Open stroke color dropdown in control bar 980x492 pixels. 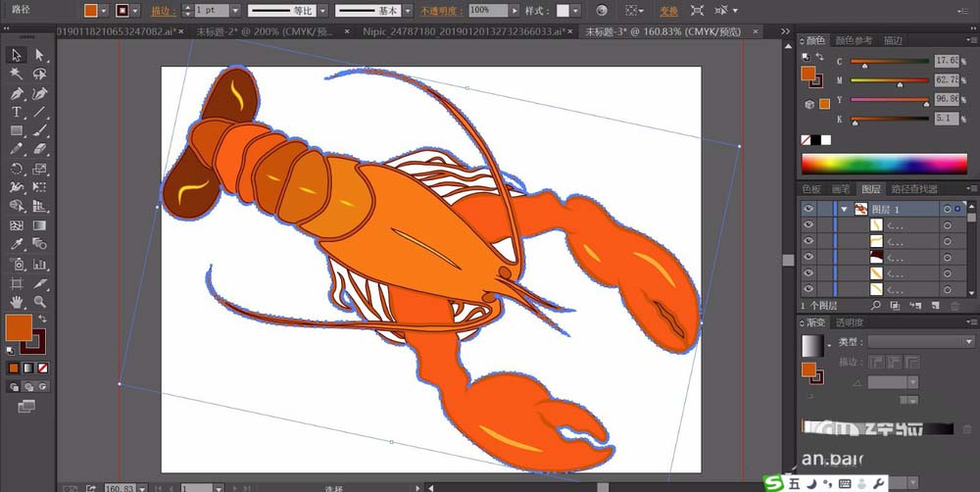click(135, 11)
